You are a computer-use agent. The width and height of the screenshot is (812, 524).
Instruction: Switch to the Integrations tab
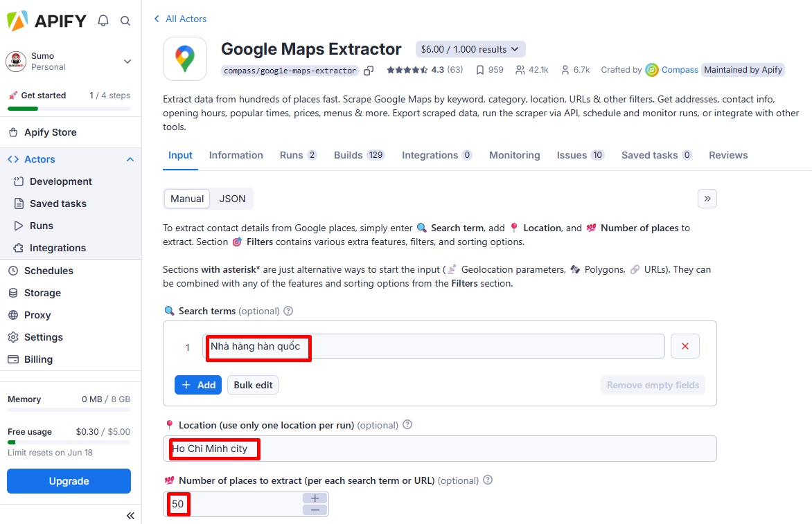[x=436, y=155]
